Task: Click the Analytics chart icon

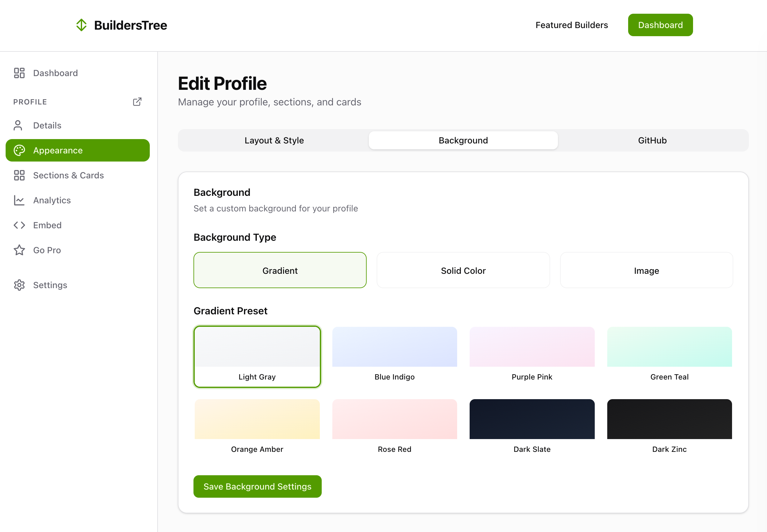Action: coord(19,200)
